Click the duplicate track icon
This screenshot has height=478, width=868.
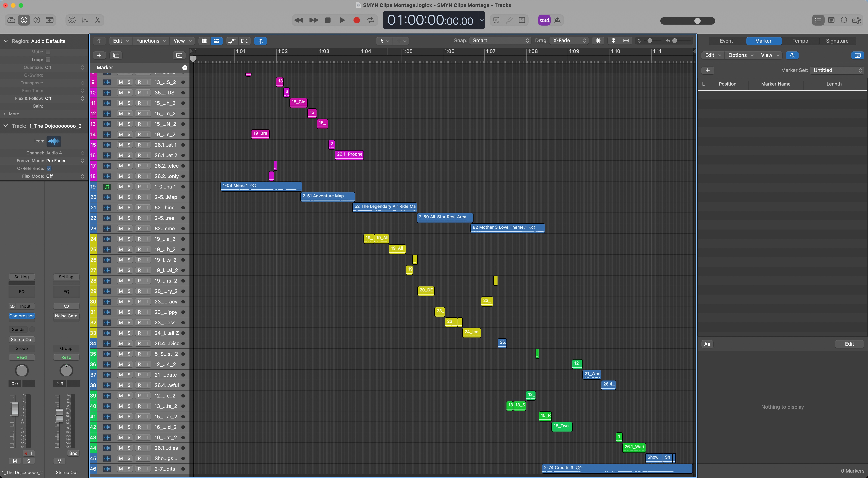116,55
